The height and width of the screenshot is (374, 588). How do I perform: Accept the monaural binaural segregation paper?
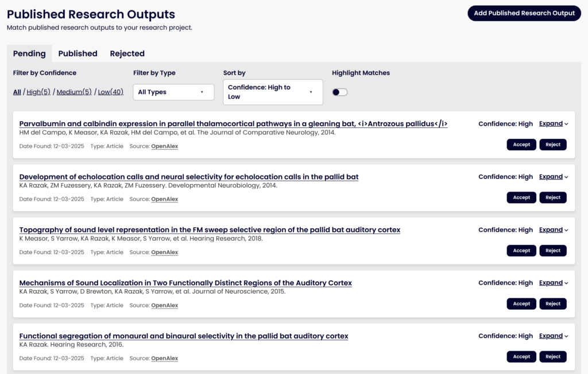tap(521, 356)
